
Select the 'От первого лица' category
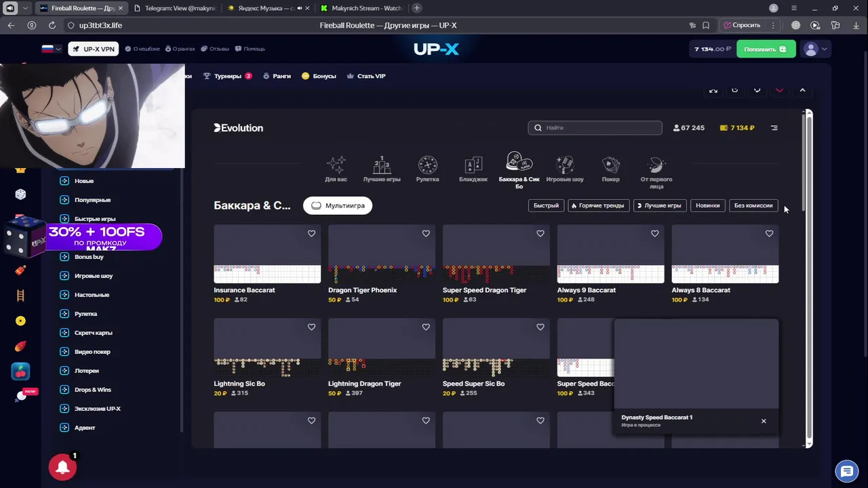pos(656,173)
